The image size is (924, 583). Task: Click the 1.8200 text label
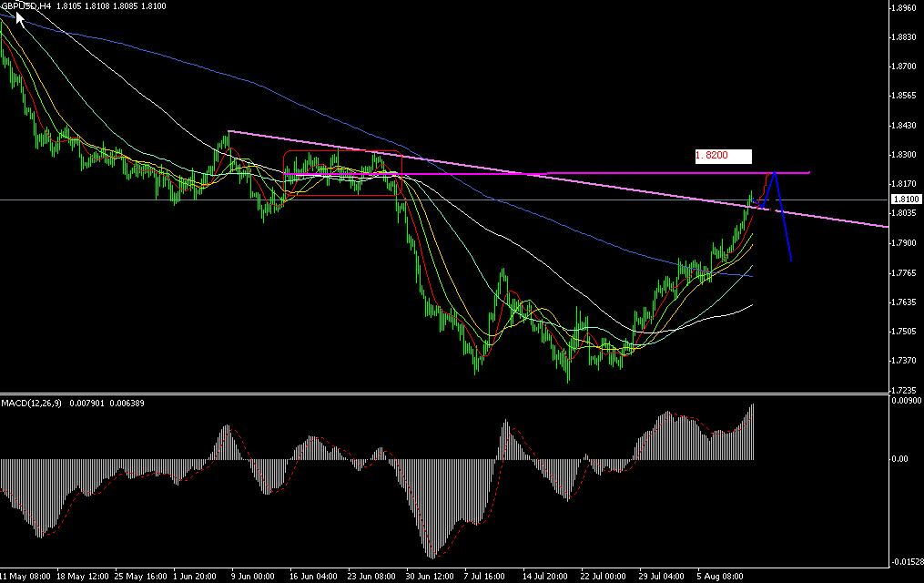coord(712,155)
